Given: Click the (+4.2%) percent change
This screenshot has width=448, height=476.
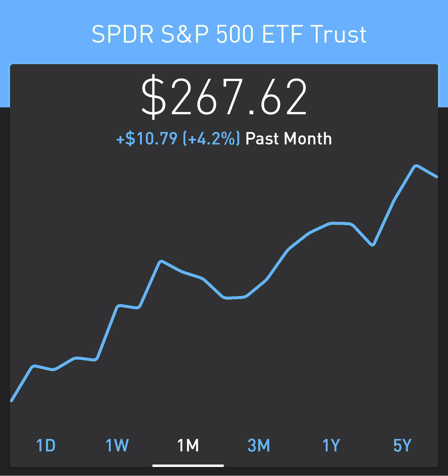Looking at the screenshot, I should point(212,139).
